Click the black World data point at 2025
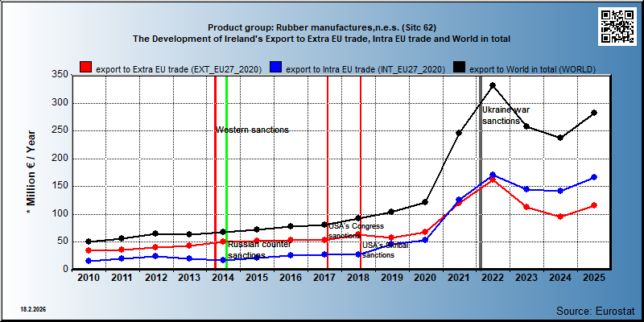Screen dimensions: 644x322 pos(593,113)
